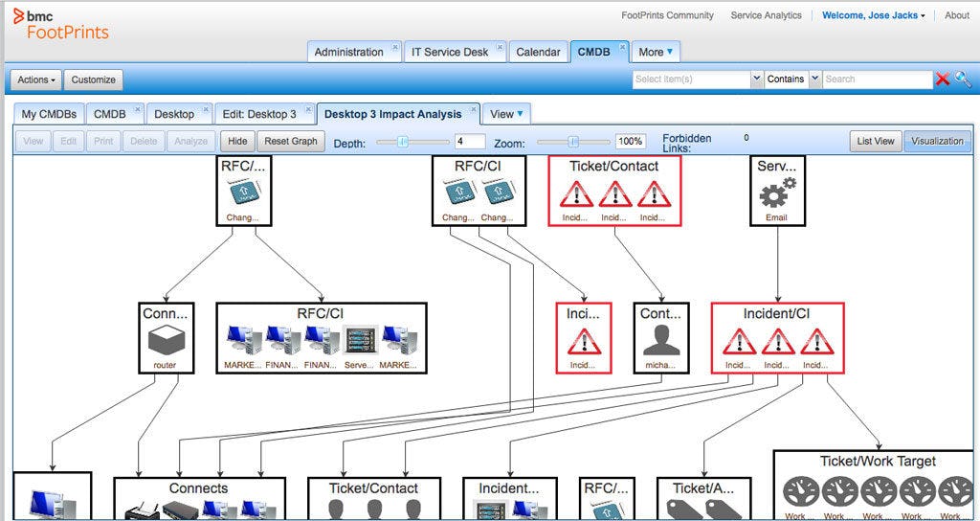Image resolution: width=980 pixels, height=521 pixels.
Task: Click the Hide button
Action: (x=237, y=141)
